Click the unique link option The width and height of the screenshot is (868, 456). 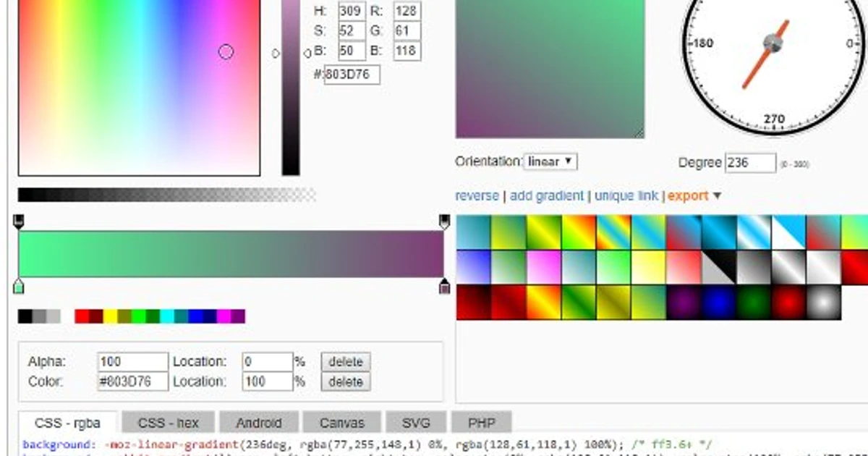coord(626,195)
